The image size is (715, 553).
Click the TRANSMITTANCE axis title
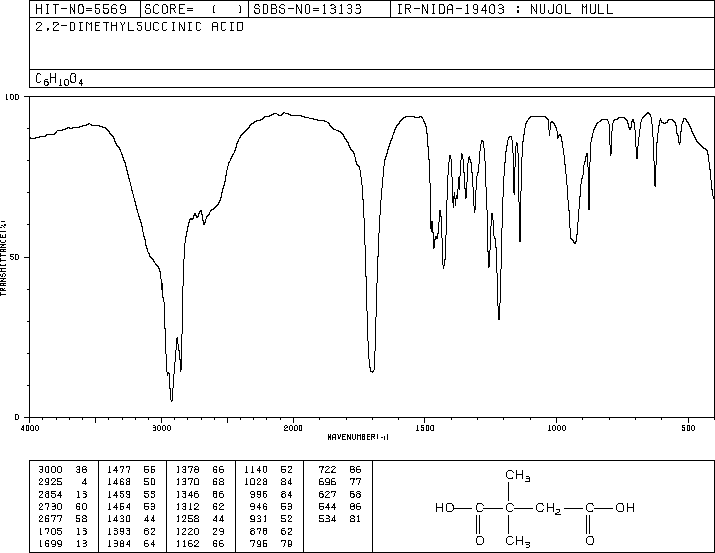point(4,258)
